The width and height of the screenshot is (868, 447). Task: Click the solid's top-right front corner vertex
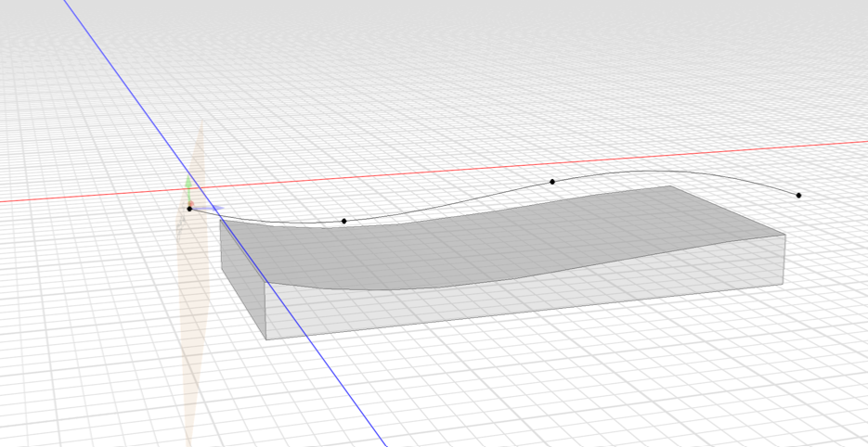point(784,235)
